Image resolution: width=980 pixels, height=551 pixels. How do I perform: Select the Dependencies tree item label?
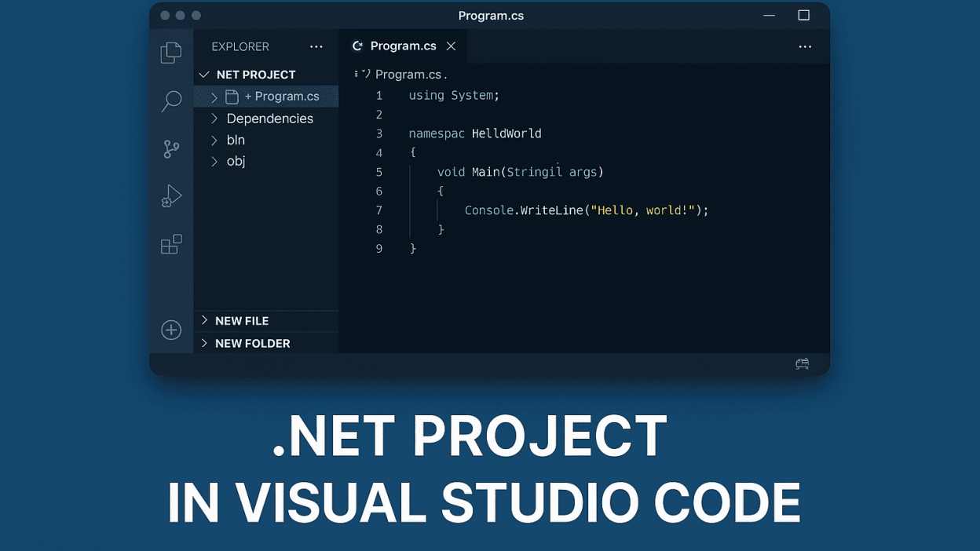pos(270,119)
